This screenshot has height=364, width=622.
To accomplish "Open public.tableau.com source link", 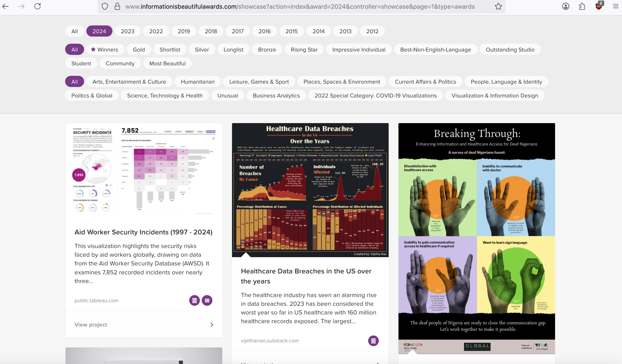I will click(x=97, y=301).
